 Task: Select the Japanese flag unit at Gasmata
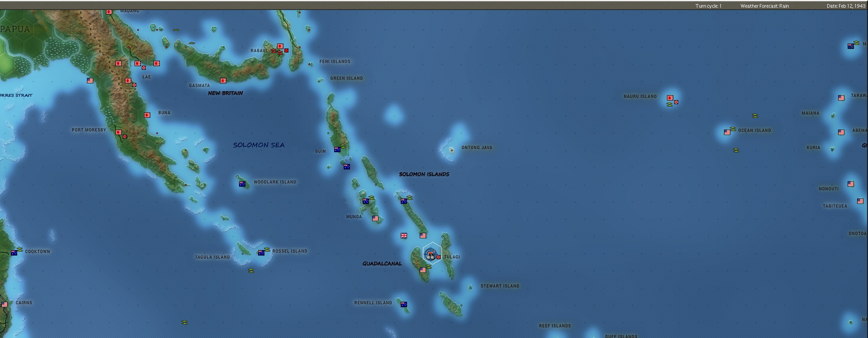click(x=223, y=81)
